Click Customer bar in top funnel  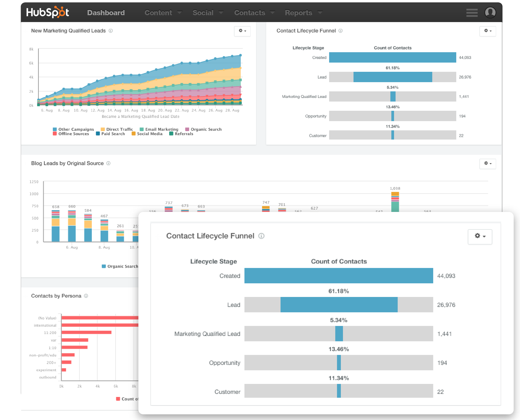392,135
